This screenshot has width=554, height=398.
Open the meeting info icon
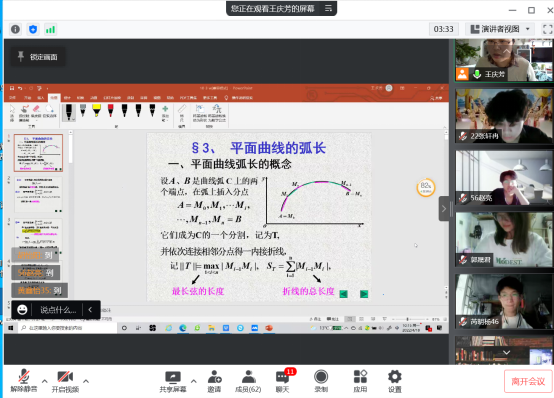click(x=15, y=29)
